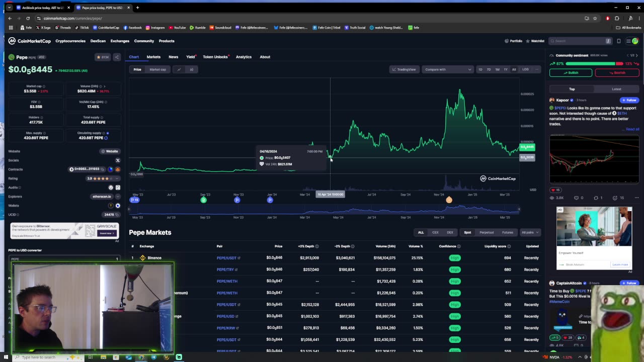Set chart range to 1M
Image resolution: width=644 pixels, height=362 pixels.
coord(497,69)
